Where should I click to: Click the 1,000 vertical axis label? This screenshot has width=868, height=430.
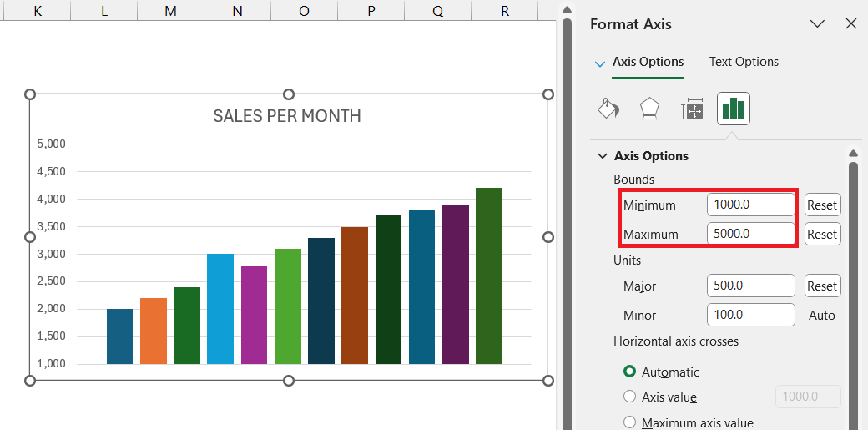click(x=51, y=364)
